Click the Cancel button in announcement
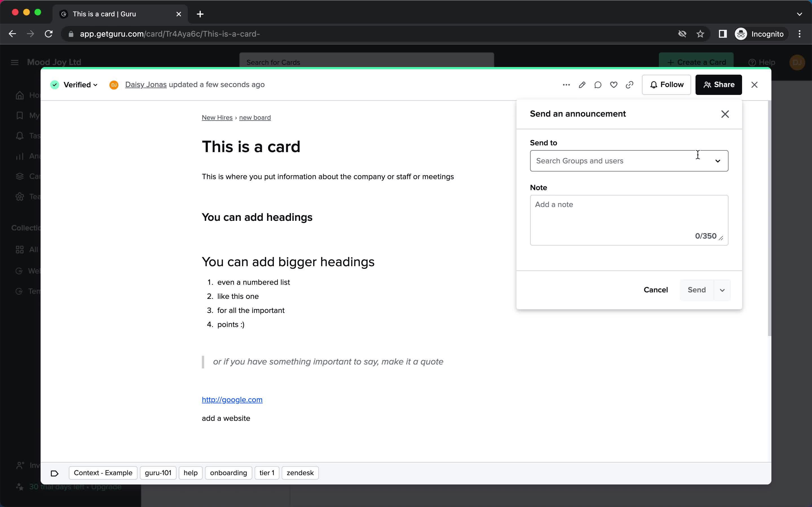Viewport: 812px width, 507px height. click(656, 289)
